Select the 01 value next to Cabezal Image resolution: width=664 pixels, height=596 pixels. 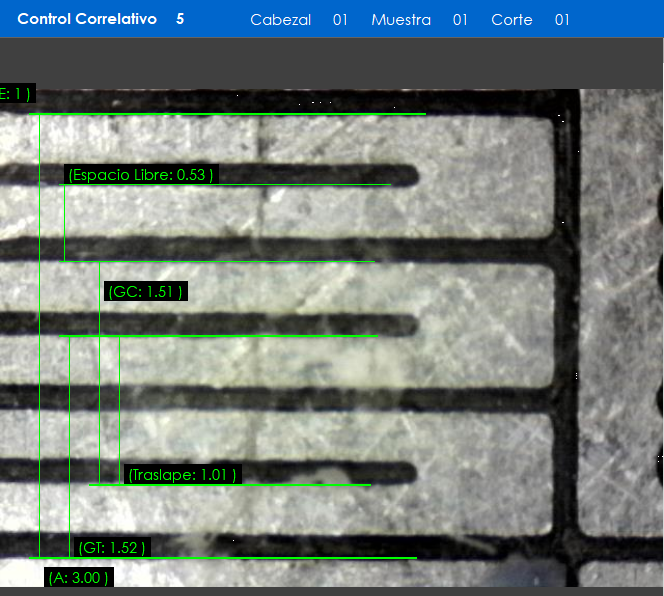340,20
